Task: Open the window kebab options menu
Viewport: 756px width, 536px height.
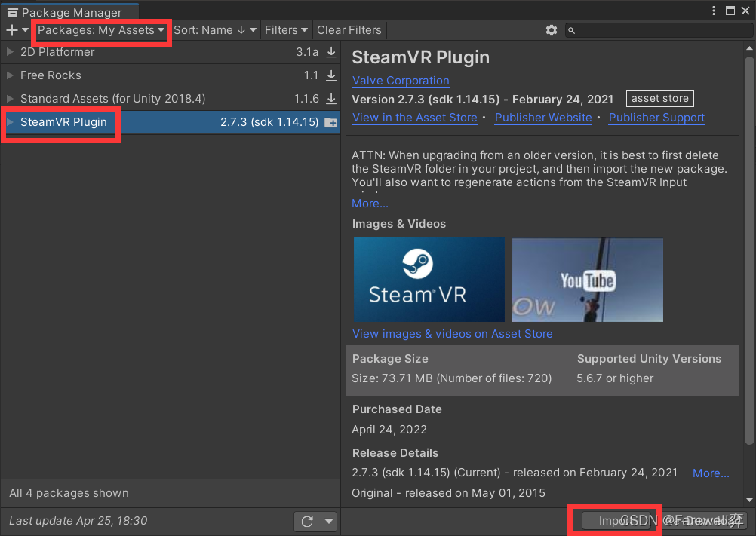Action: click(x=714, y=11)
